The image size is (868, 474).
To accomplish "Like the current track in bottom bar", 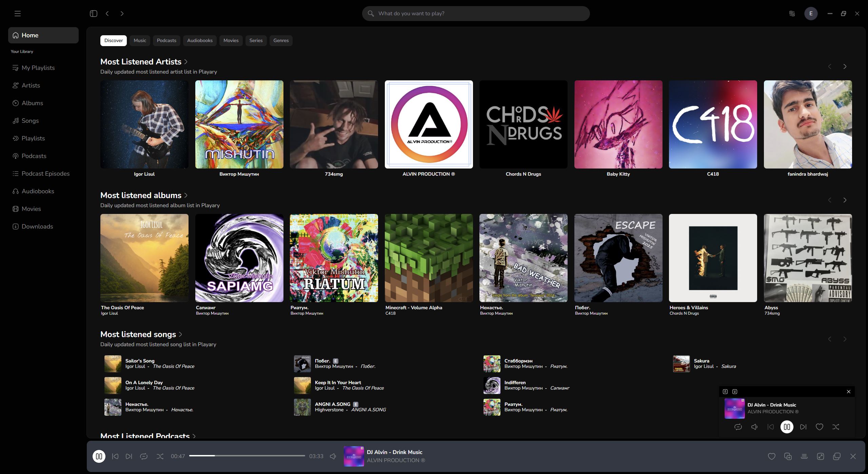I will [x=771, y=456].
